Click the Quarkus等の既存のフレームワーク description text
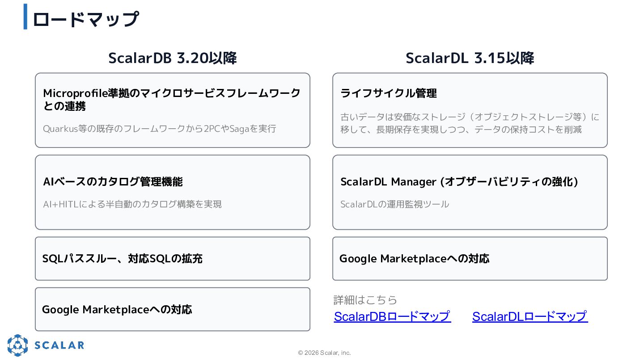The width and height of the screenshot is (644, 362). click(x=160, y=129)
